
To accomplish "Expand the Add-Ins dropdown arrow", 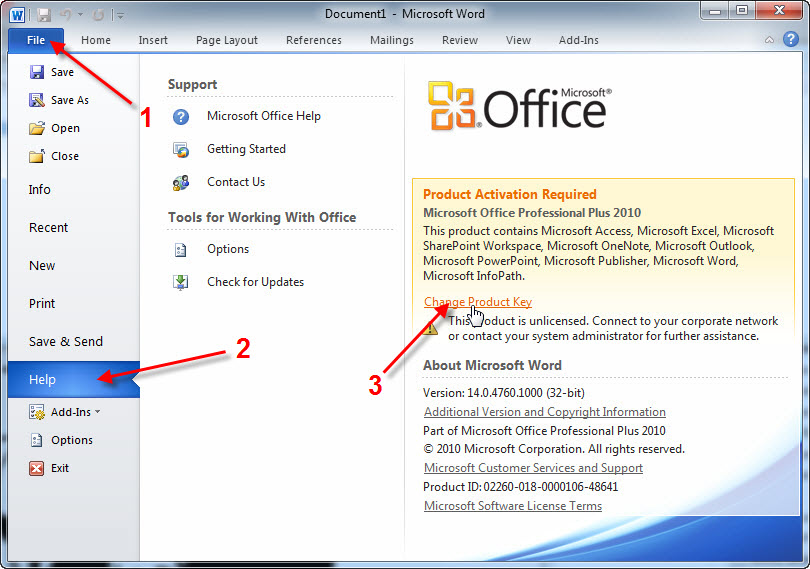I will [x=98, y=412].
